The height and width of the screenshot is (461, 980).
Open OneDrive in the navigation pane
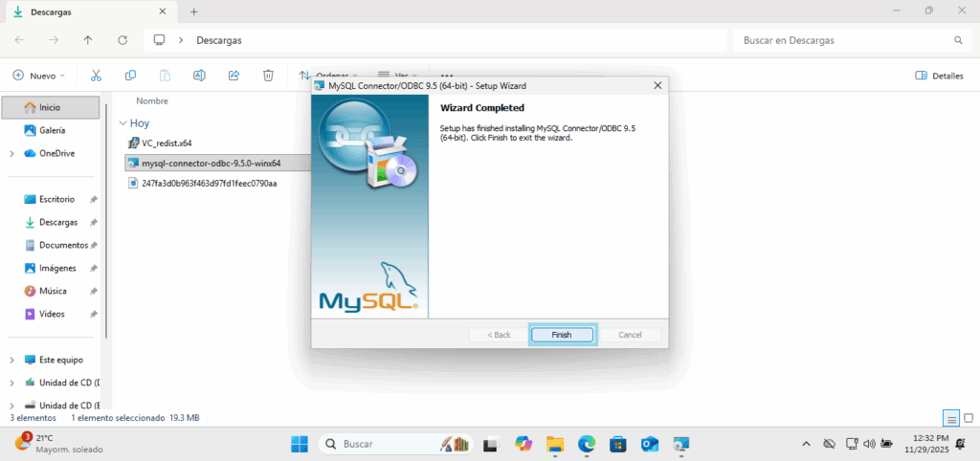tap(56, 153)
